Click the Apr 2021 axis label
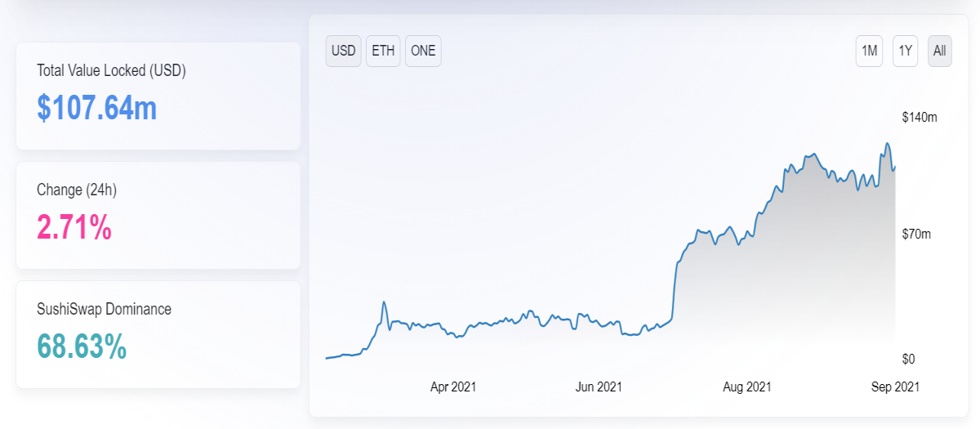 tap(453, 387)
